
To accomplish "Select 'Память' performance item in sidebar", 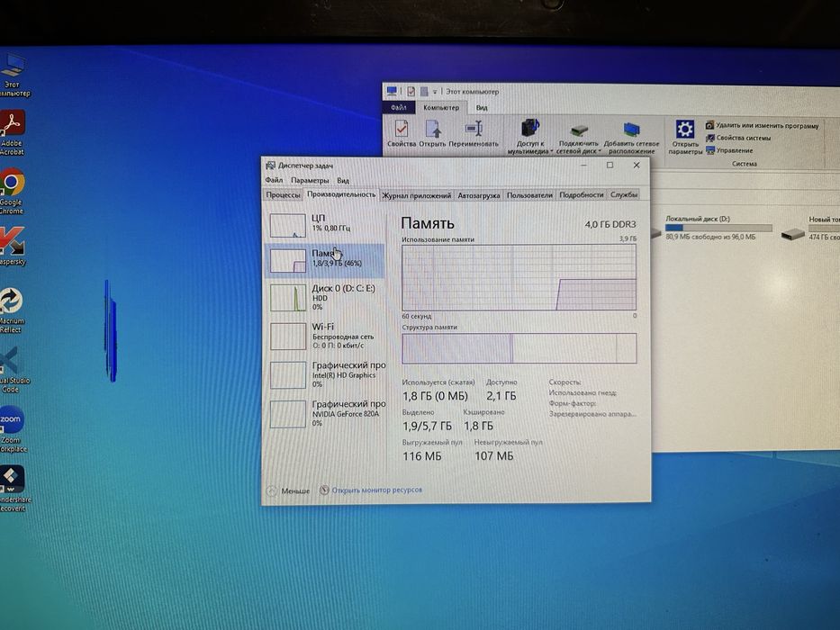I will [325, 260].
